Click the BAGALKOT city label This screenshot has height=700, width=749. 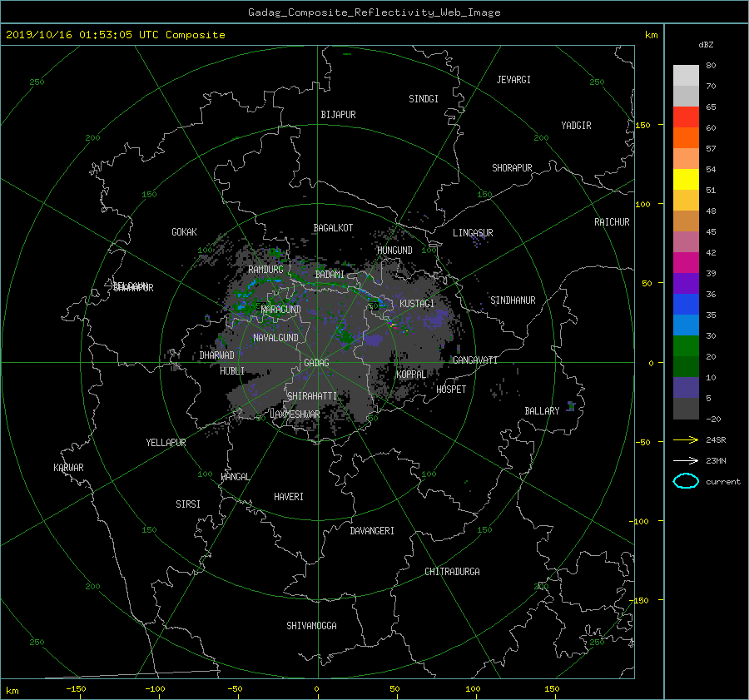coord(333,228)
